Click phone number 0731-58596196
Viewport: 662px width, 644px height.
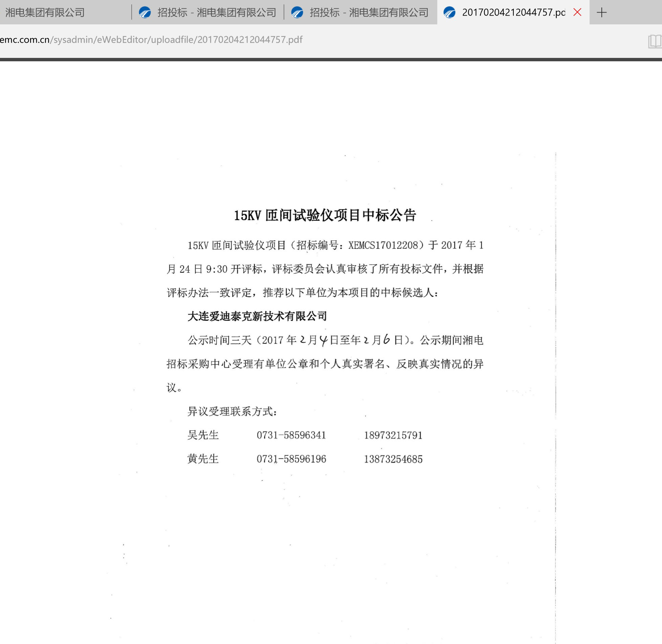[x=291, y=459]
